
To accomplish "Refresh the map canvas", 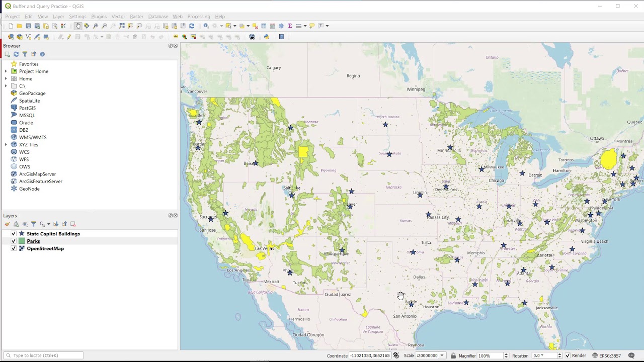I will pos(192,26).
